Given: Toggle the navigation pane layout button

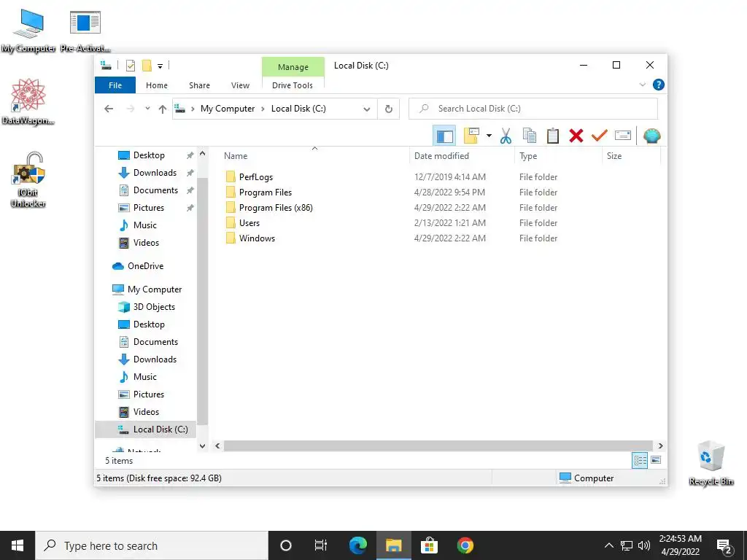Looking at the screenshot, I should (x=444, y=136).
